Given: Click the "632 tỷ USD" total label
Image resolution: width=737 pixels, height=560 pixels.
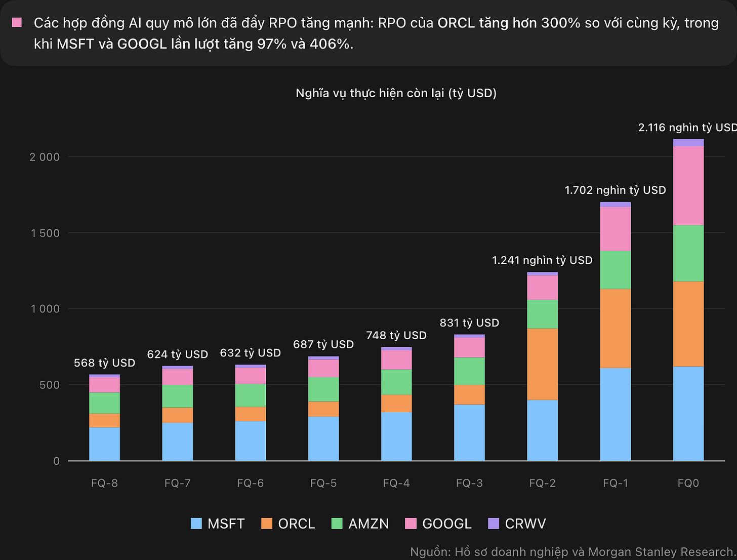Looking at the screenshot, I should click(250, 353).
